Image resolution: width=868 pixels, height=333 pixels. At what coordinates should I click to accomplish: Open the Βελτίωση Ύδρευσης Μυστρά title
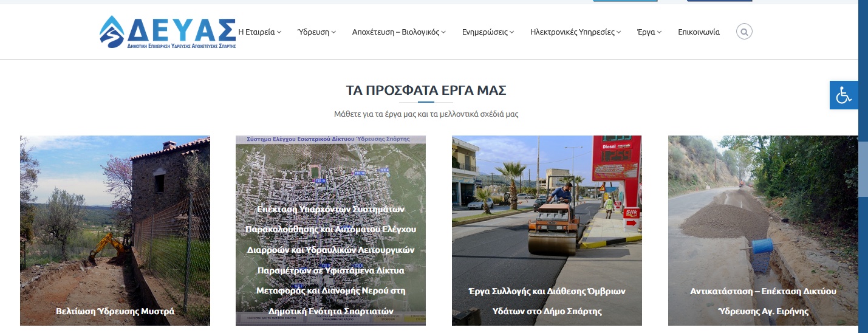[x=115, y=311]
